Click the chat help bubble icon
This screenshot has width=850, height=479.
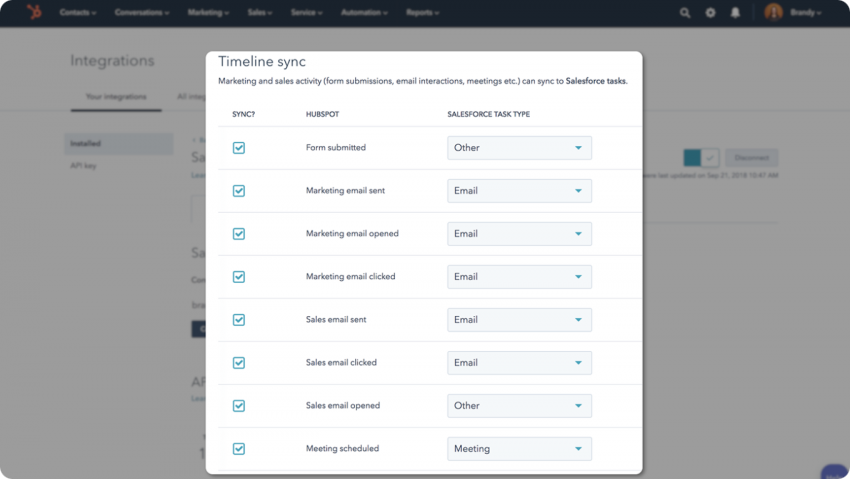[x=835, y=472]
